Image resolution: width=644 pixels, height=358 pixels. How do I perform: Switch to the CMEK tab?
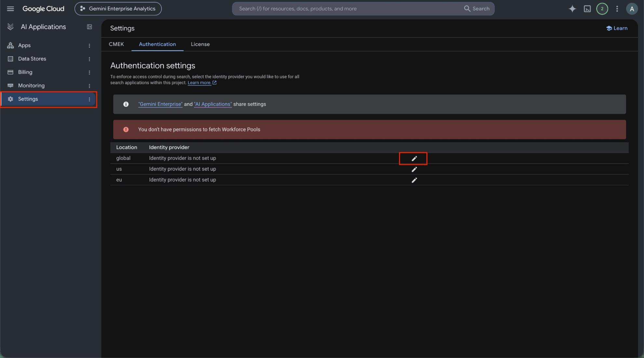116,44
